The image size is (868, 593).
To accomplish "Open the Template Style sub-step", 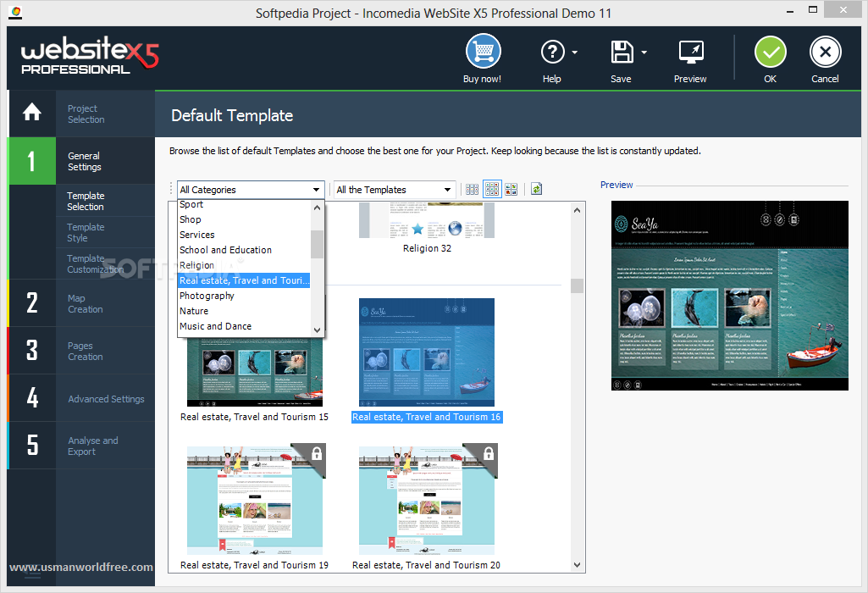I will (x=86, y=233).
